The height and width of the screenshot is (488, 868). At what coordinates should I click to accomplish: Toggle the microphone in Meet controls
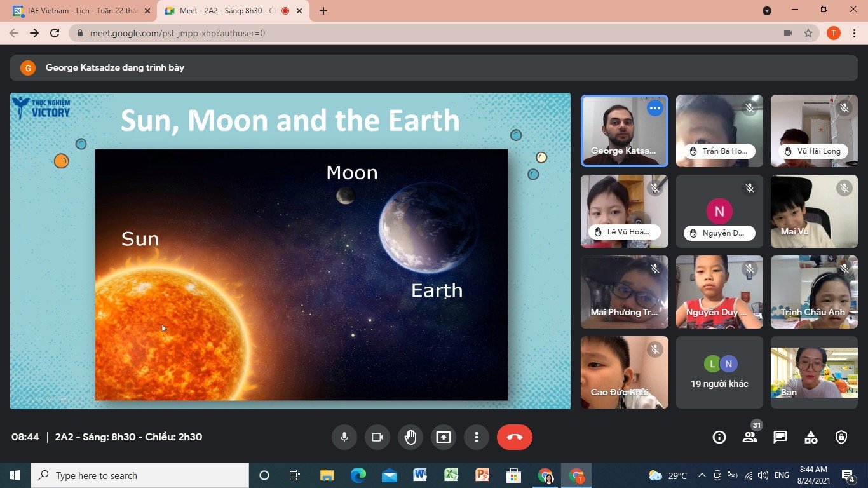click(344, 437)
